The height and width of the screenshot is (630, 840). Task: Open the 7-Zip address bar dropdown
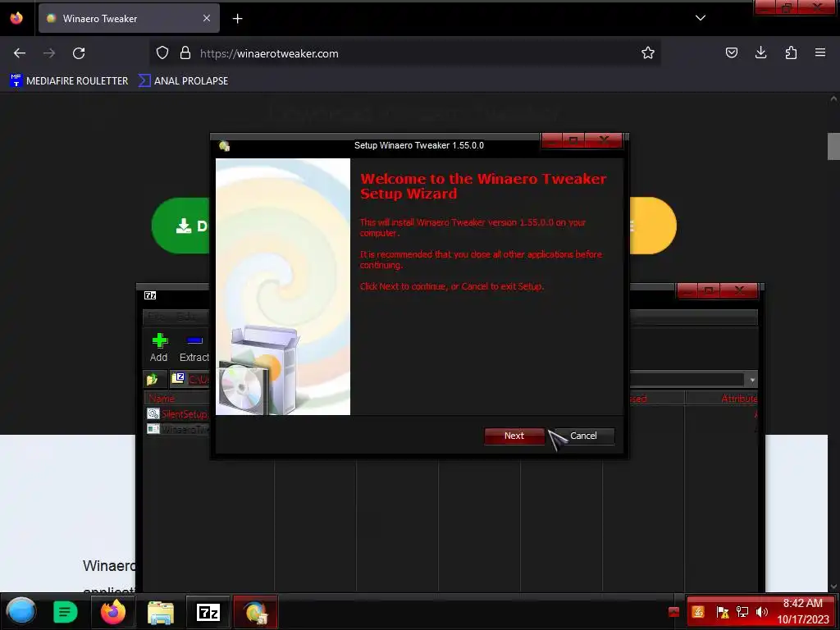pos(752,380)
